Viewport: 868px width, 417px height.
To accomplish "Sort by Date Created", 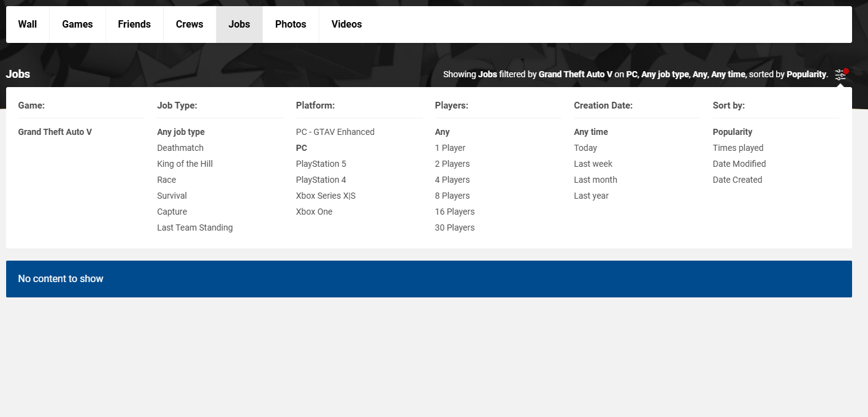I will [x=737, y=180].
